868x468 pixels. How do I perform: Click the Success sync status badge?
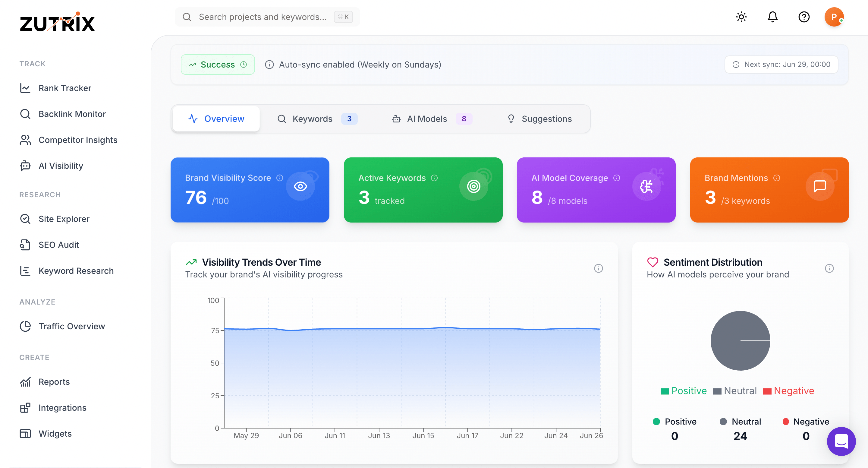[x=218, y=65]
